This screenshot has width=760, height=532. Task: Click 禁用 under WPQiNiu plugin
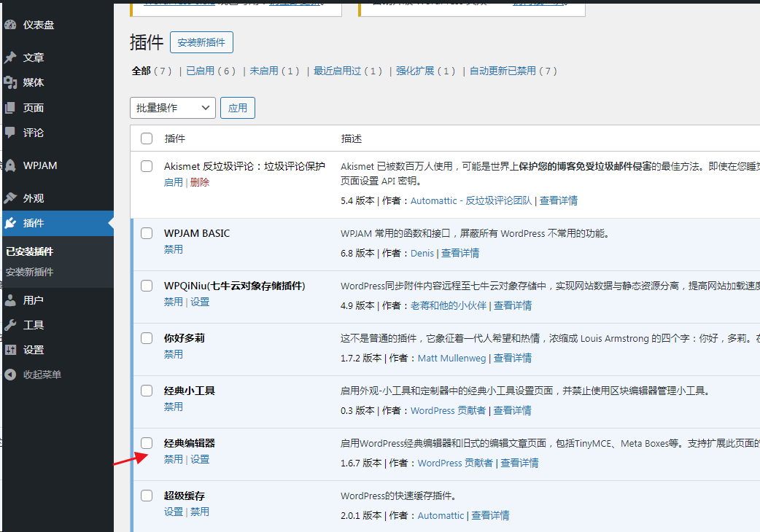[174, 302]
